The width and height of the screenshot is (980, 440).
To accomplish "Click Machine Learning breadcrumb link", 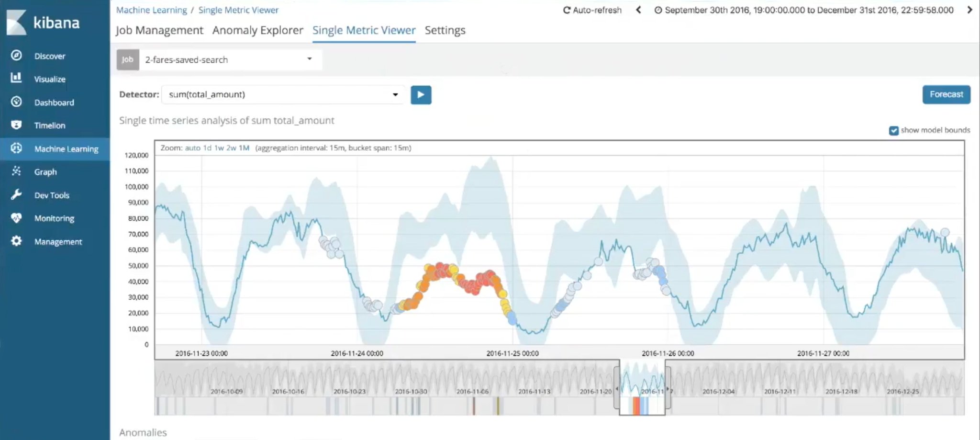I will 152,10.
